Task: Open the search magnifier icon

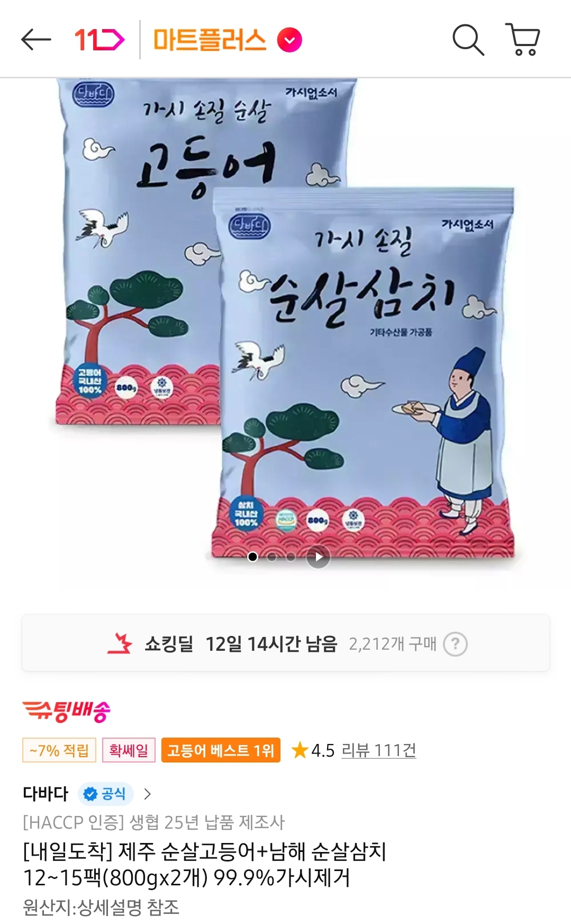Action: [x=468, y=40]
